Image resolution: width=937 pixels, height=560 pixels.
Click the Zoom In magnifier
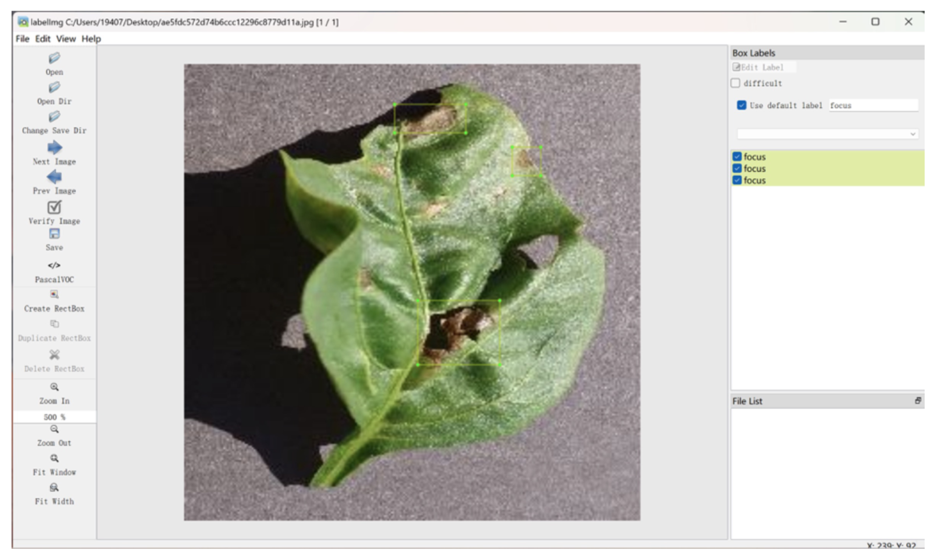click(54, 387)
